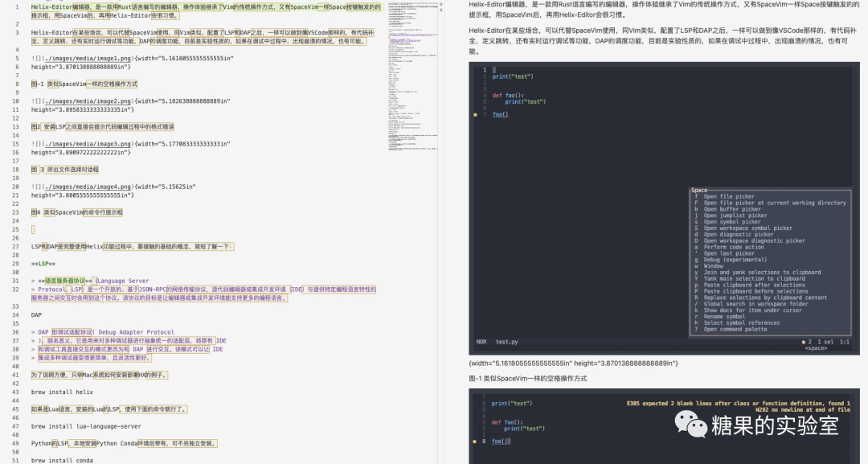Select line number 43 in the gutter
The image size is (868, 464).
pyautogui.click(x=16, y=392)
